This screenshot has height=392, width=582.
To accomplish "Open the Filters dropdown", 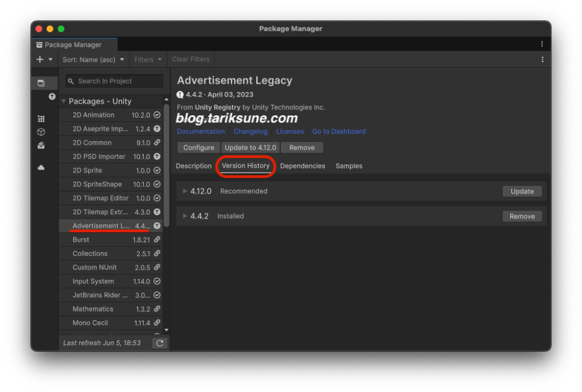I will click(x=148, y=60).
